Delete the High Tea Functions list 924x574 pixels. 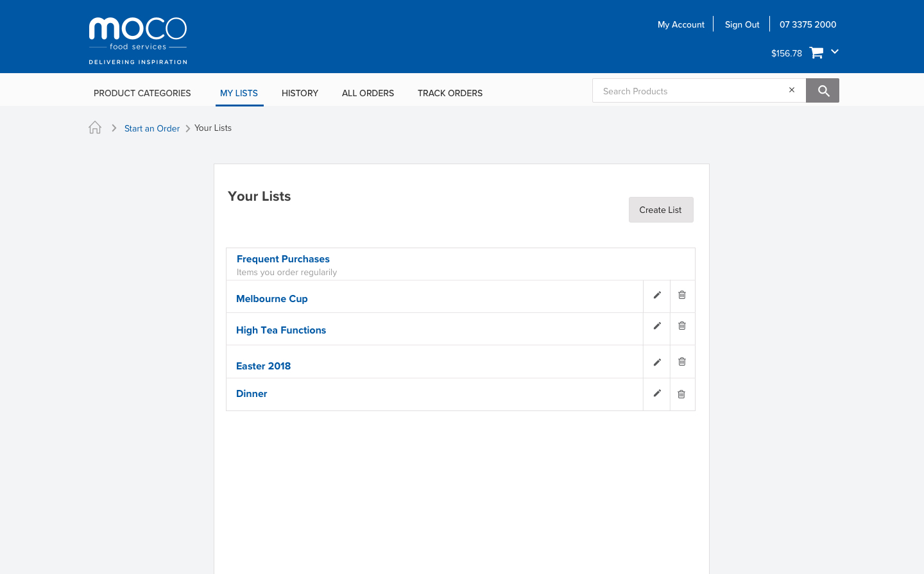pyautogui.click(x=682, y=326)
